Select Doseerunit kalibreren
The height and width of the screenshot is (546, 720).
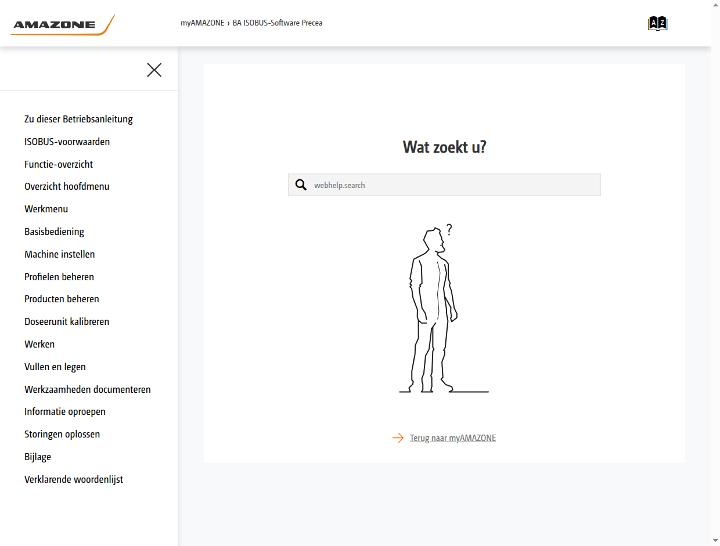point(67,321)
